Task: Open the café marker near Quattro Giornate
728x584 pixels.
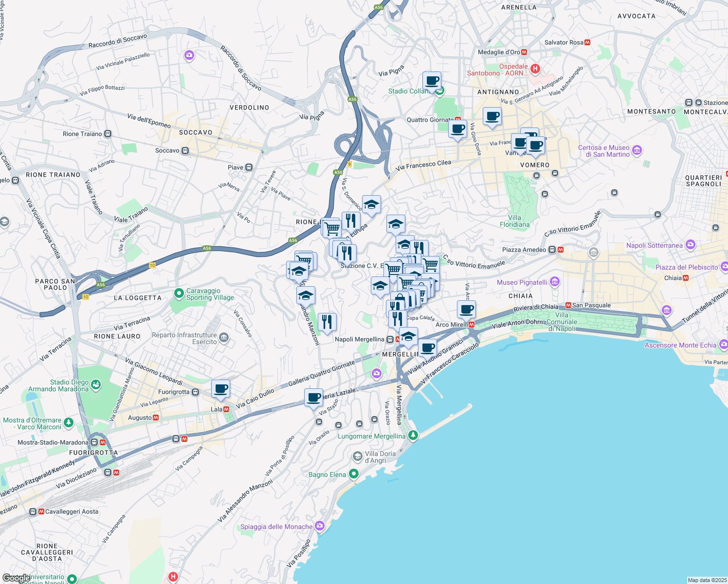Action: pyautogui.click(x=457, y=129)
